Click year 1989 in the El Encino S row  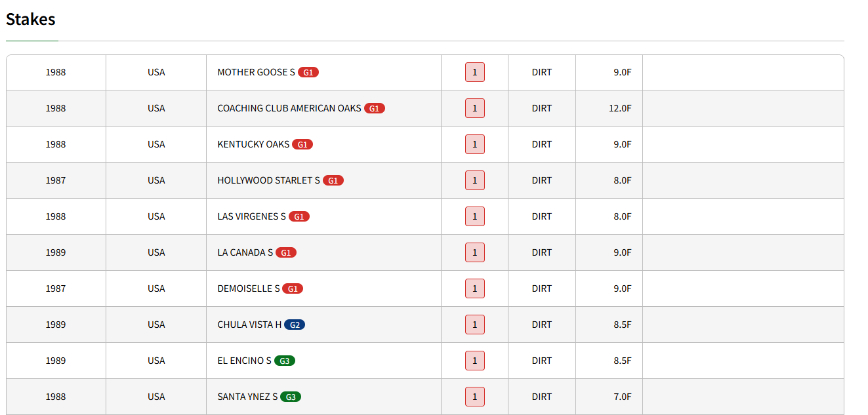pos(56,361)
